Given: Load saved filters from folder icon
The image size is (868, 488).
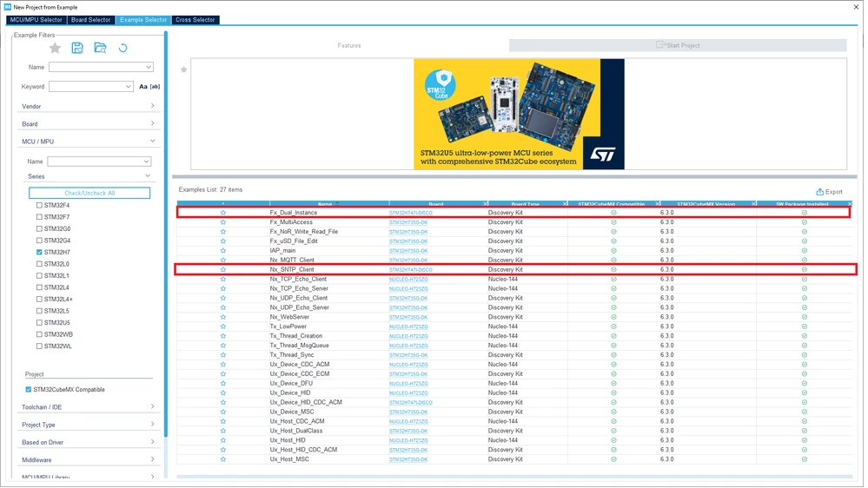Looking at the screenshot, I should (100, 48).
